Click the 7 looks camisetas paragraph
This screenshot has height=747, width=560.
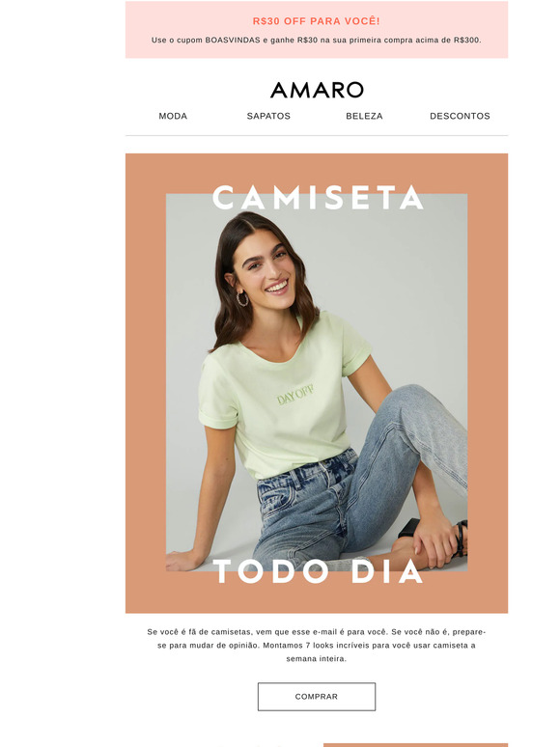[317, 645]
